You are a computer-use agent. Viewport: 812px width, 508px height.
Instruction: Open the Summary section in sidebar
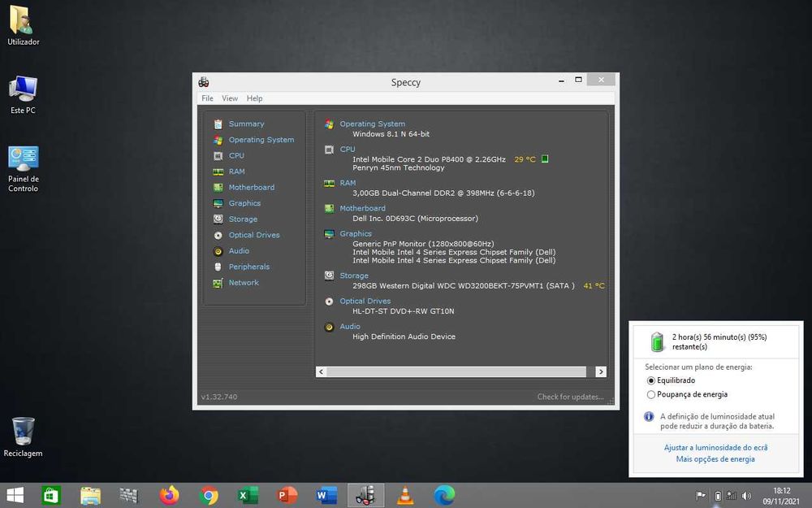[247, 124]
